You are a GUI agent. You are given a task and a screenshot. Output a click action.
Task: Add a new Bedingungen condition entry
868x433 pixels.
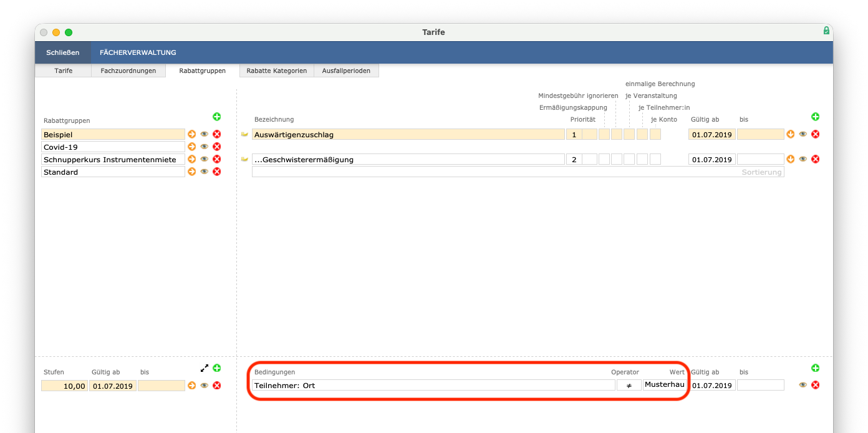pyautogui.click(x=815, y=368)
